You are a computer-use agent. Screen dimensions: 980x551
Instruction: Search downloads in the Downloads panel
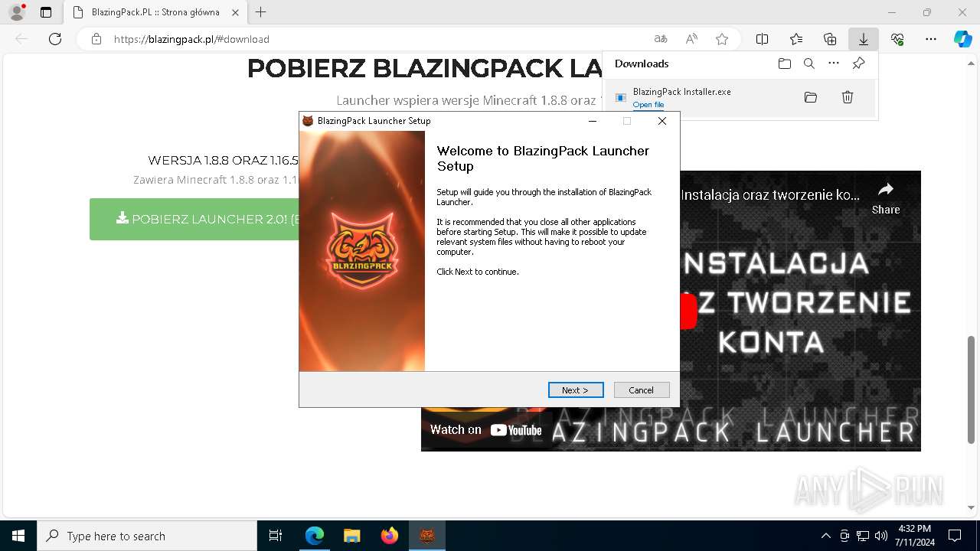pos(808,64)
